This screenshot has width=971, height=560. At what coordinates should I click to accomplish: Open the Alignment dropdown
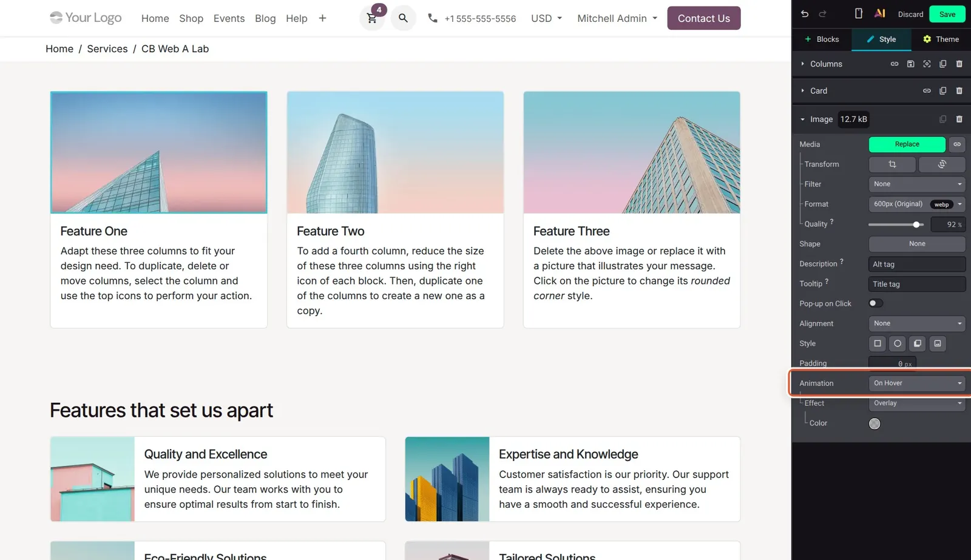click(917, 323)
